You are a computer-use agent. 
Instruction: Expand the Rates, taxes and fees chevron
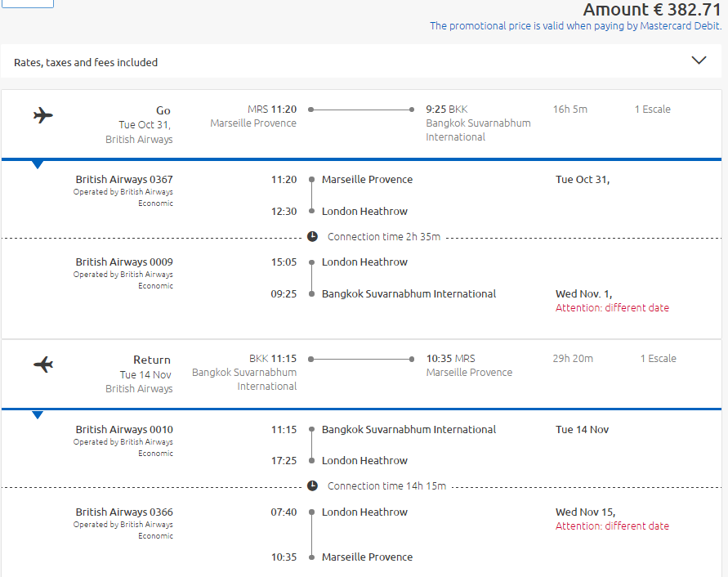pos(699,60)
